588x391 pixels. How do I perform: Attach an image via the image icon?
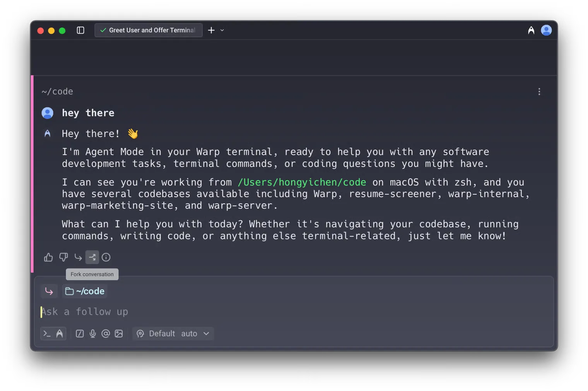click(119, 333)
